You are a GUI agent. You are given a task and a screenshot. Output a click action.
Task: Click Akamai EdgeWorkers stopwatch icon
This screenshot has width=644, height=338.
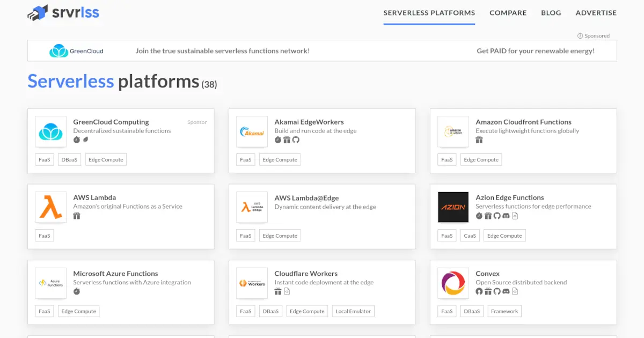tap(277, 140)
